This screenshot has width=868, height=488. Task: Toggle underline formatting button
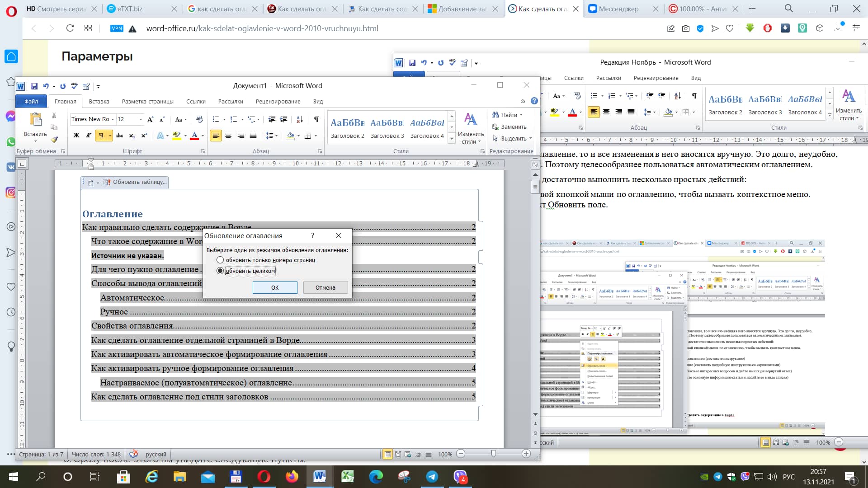101,136
